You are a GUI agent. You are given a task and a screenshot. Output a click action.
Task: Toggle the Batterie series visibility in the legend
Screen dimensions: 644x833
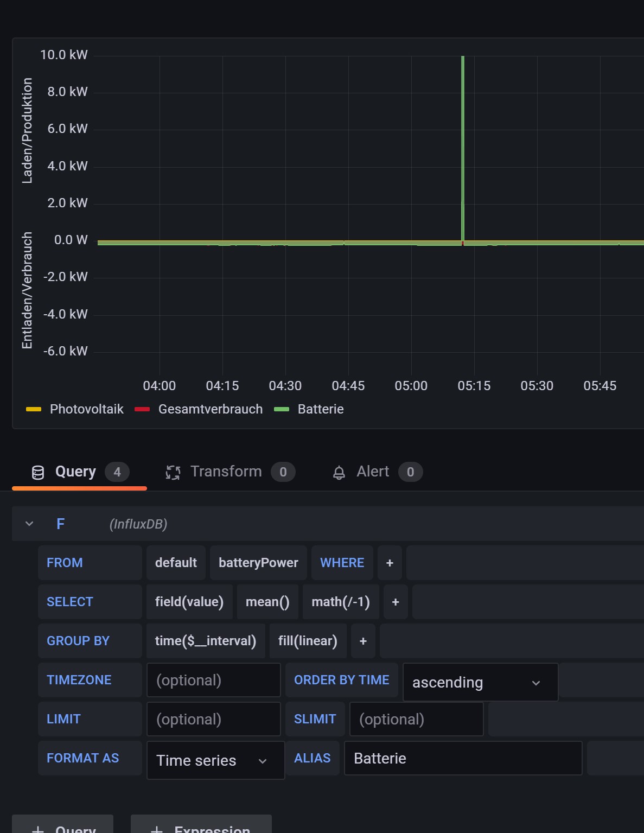[321, 409]
